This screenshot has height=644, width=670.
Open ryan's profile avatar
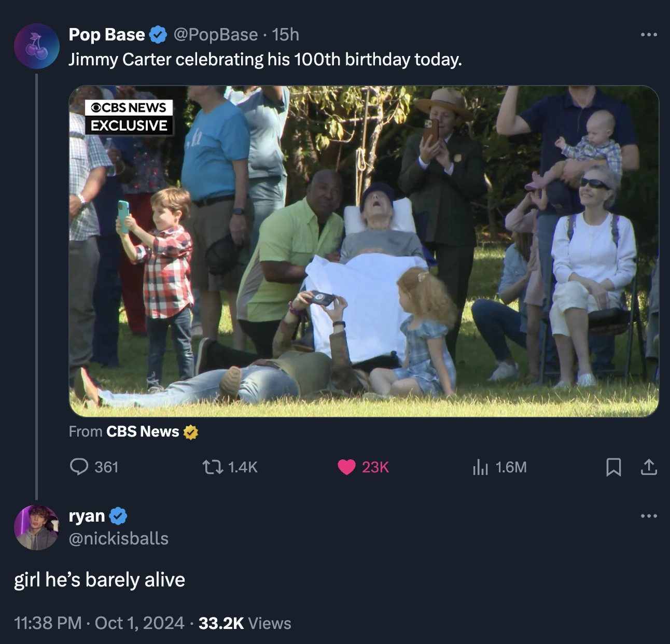(x=37, y=527)
